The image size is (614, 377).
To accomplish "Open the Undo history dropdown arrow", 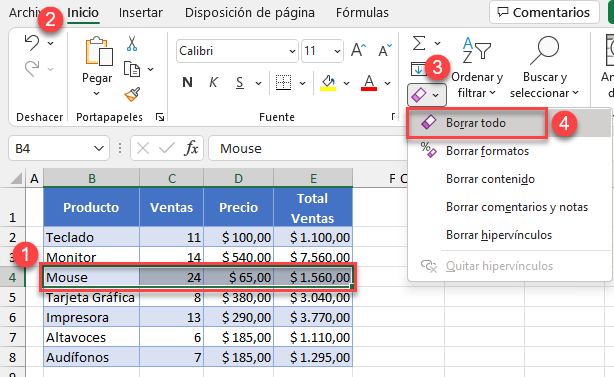I will tap(51, 43).
